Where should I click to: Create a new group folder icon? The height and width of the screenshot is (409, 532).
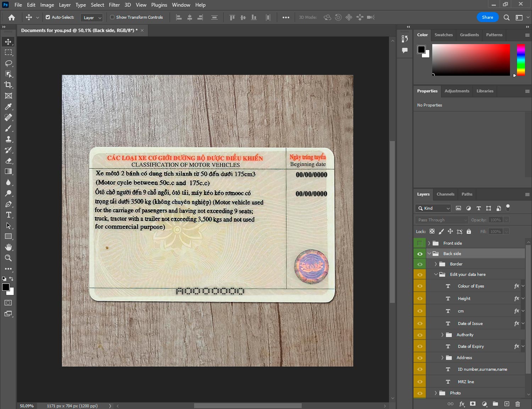coord(495,404)
